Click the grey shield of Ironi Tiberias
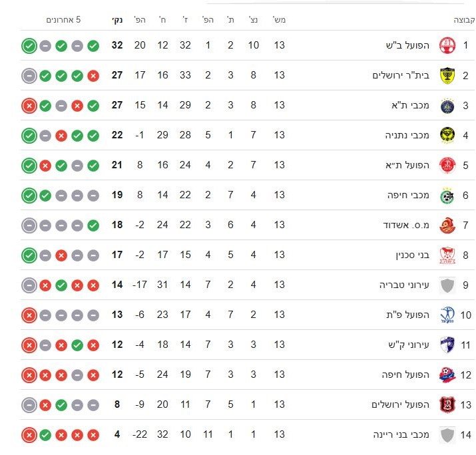 (x=446, y=285)
